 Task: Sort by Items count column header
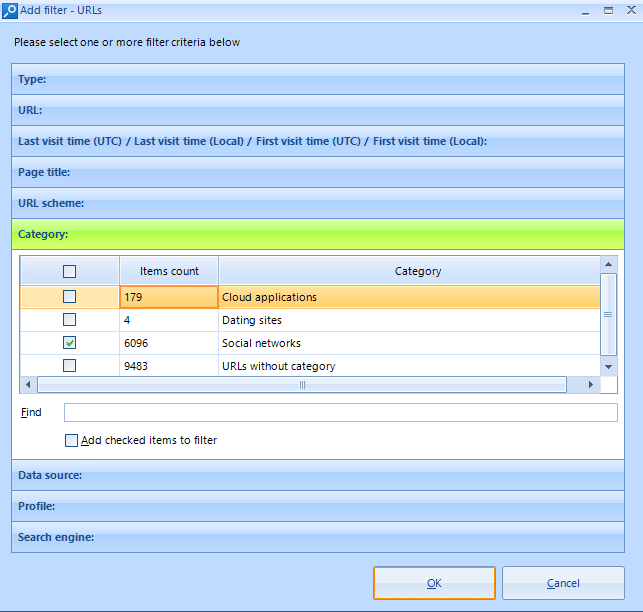[169, 271]
